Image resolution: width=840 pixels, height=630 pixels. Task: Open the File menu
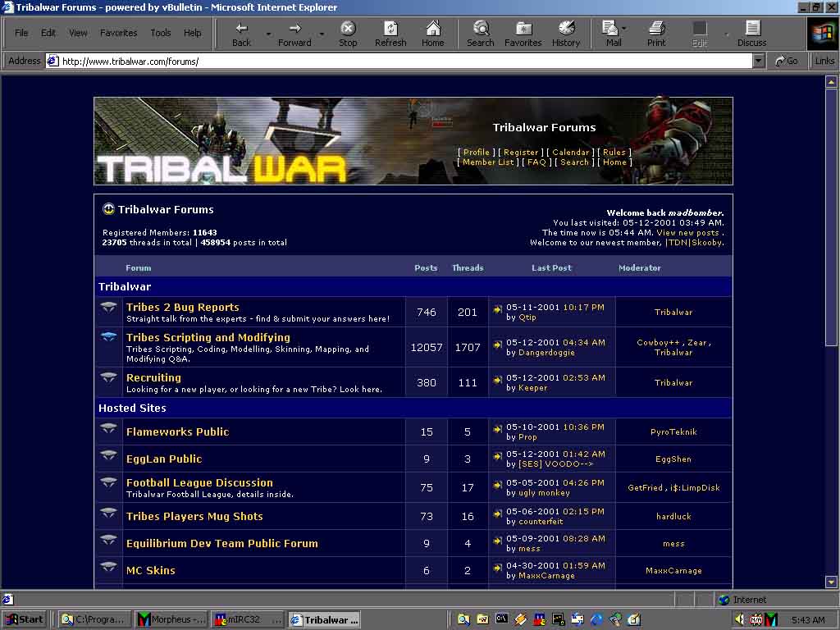pos(21,33)
